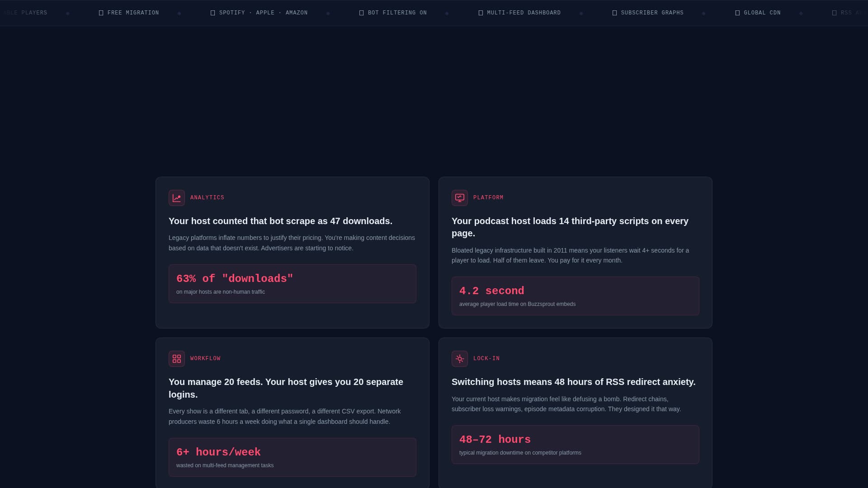
Task: Click the icon beside FREE MIGRATION in ticker
Action: point(101,13)
